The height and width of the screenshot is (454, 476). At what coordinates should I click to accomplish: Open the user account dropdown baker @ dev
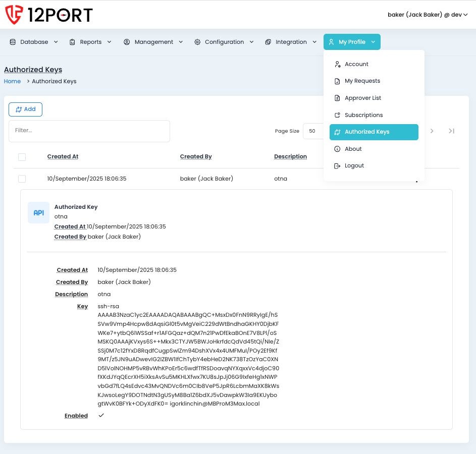click(428, 15)
